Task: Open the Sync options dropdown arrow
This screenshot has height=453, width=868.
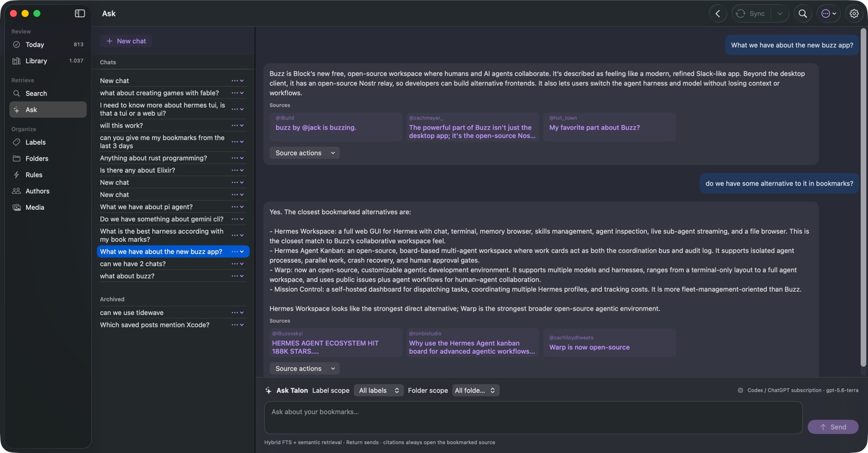Action: 780,14
